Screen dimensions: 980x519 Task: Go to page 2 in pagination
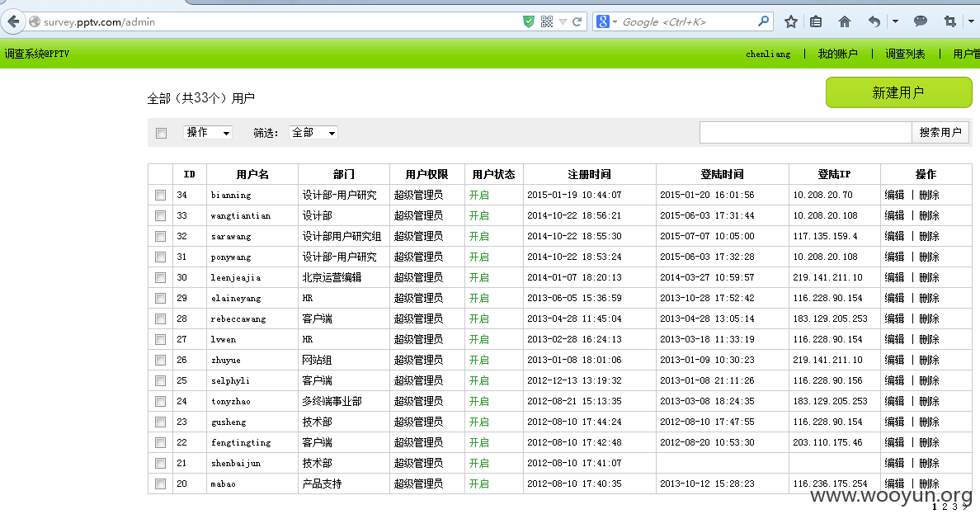945,507
